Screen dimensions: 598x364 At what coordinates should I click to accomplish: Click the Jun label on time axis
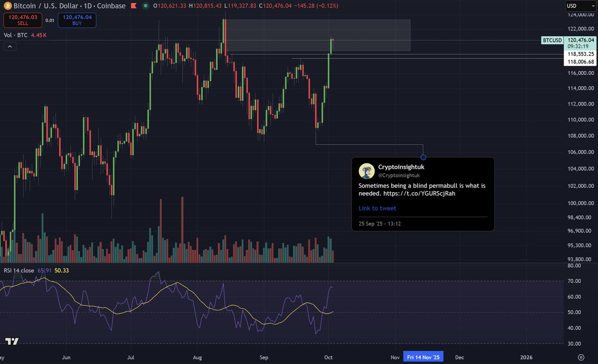coord(66,357)
